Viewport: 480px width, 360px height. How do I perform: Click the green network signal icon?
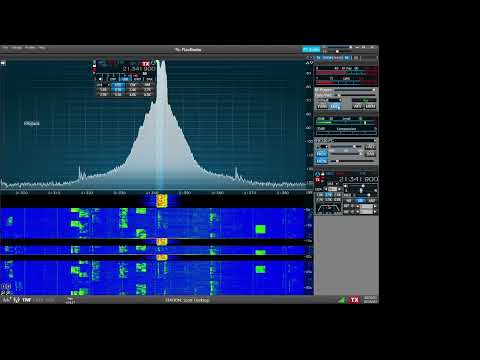[341, 300]
